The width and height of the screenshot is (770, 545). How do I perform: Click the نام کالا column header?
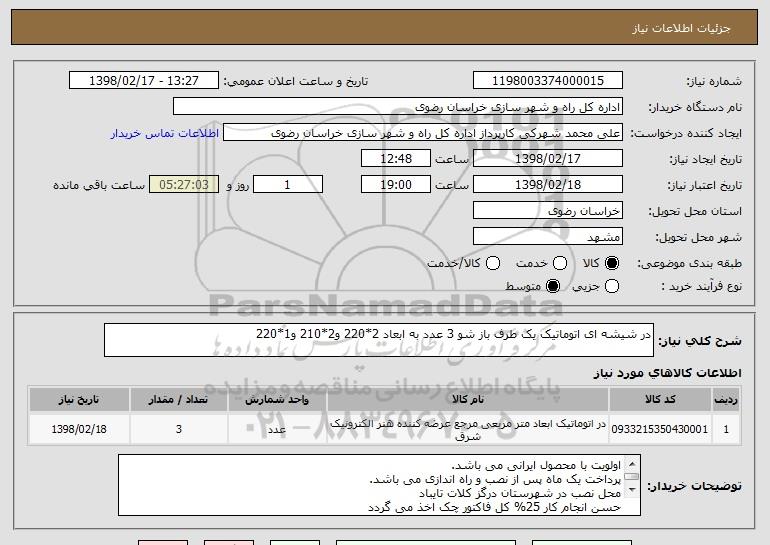point(468,400)
